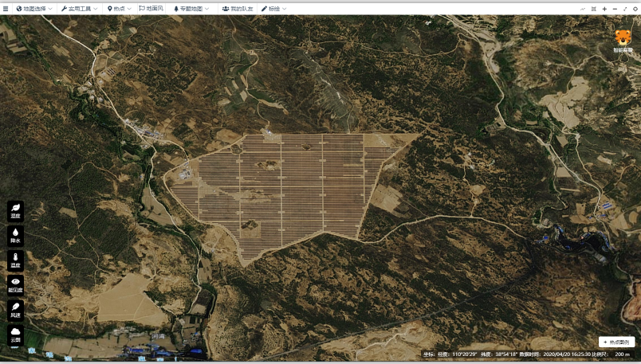Click the 我的队友 button
The image size is (641, 364).
(x=236, y=8)
